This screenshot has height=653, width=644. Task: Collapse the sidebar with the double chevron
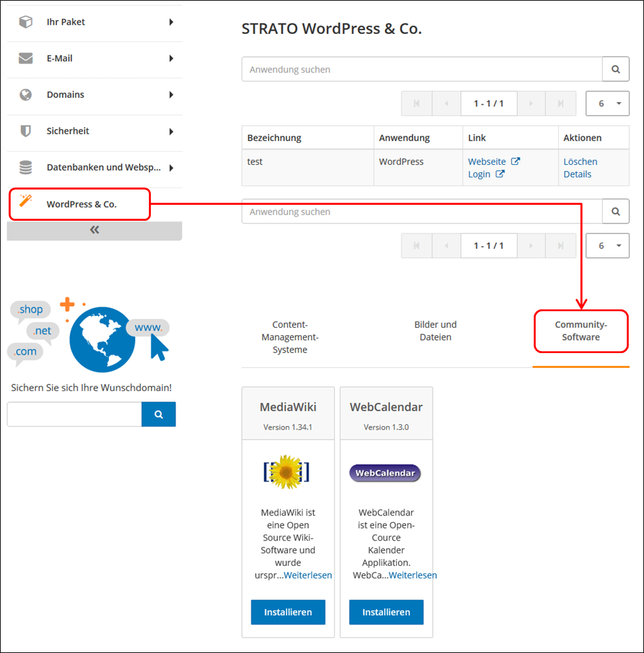click(94, 229)
